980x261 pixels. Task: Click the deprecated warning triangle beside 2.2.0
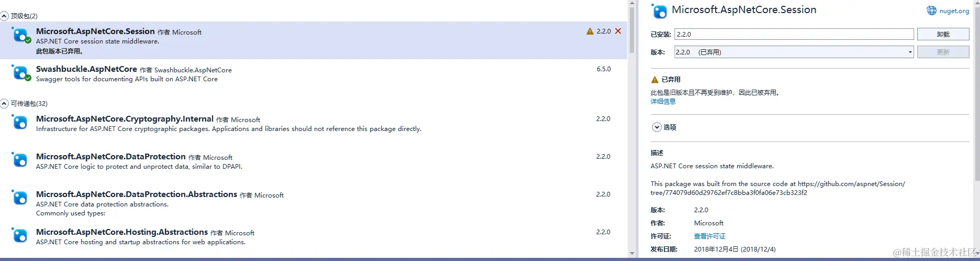click(x=590, y=31)
